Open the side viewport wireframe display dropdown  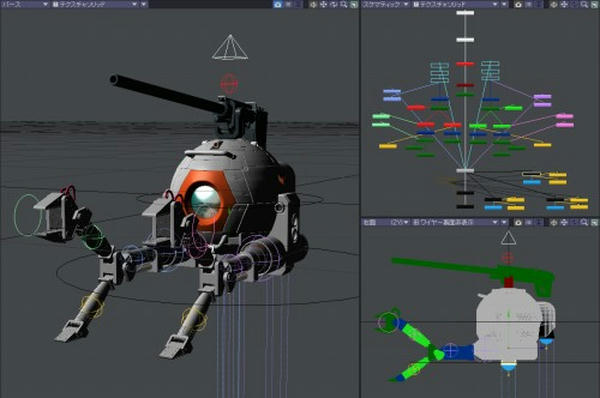click(x=455, y=222)
